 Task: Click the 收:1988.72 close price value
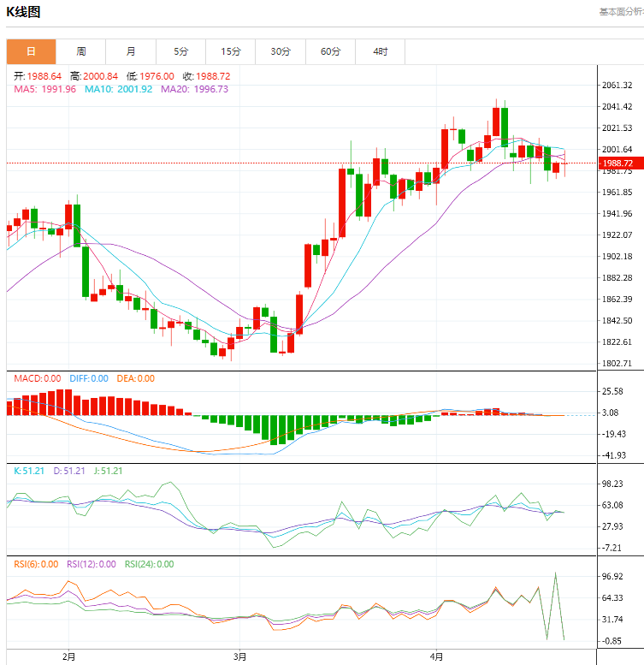pos(207,76)
